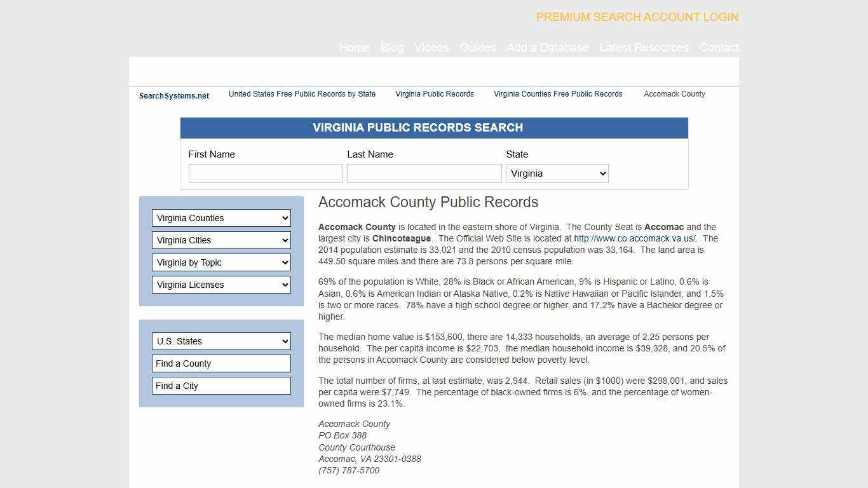Open the U.S. States dropdown
Screen dimensions: 868x488
[x=220, y=341]
